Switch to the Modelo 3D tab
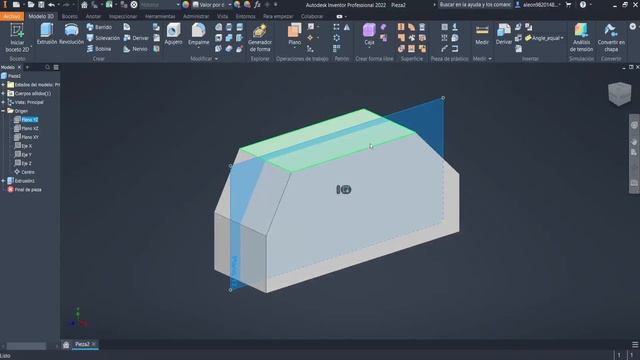Image resolution: width=640 pixels, height=360 pixels. (41, 16)
